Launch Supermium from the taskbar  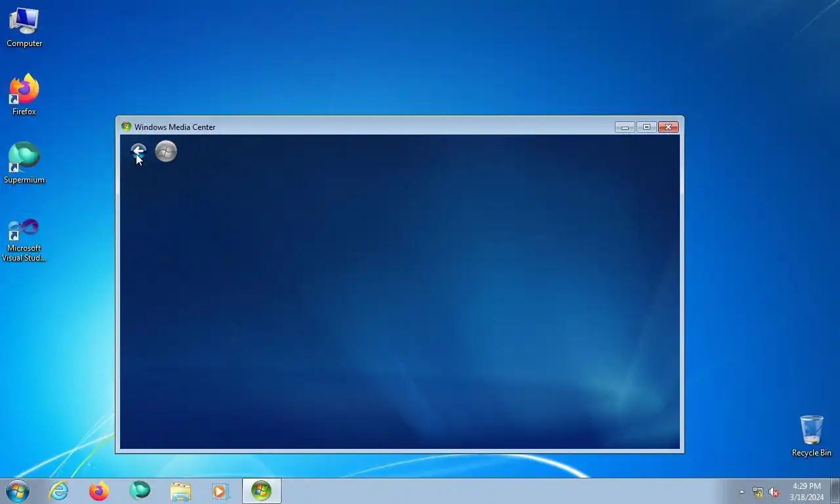pyautogui.click(x=140, y=491)
